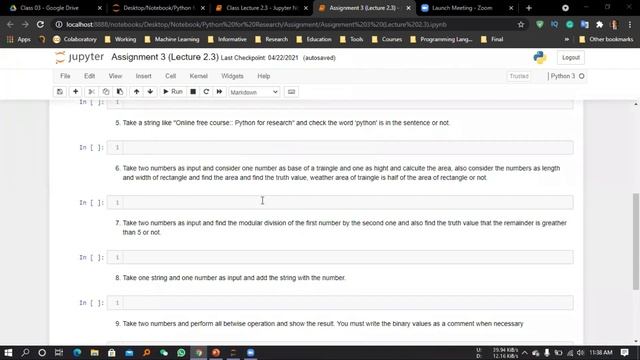Open the notification center icon in taskbar
640x360 pixels.
point(624,353)
